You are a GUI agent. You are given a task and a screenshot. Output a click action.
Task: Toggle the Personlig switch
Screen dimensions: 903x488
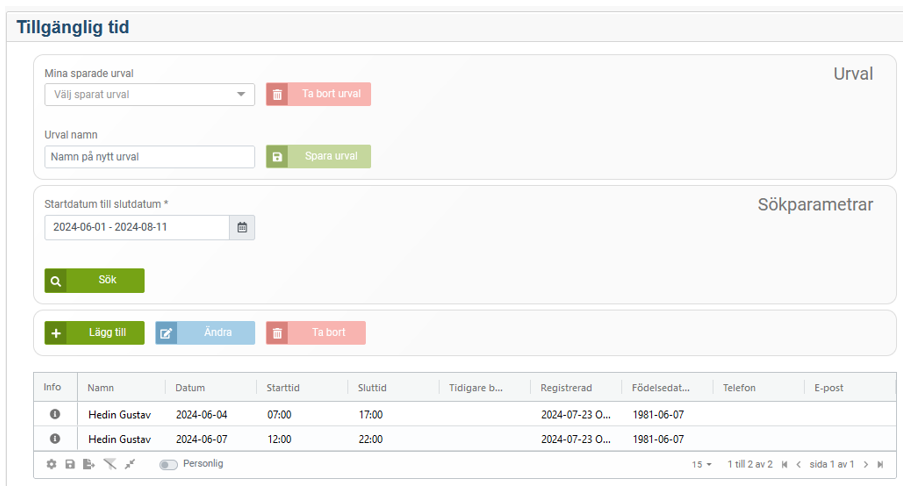pyautogui.click(x=168, y=465)
